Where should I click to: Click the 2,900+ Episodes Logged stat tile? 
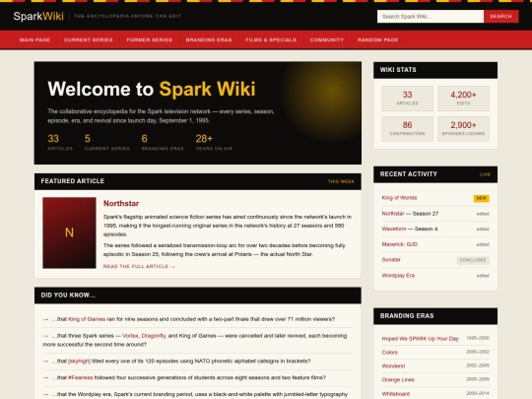tap(463, 129)
